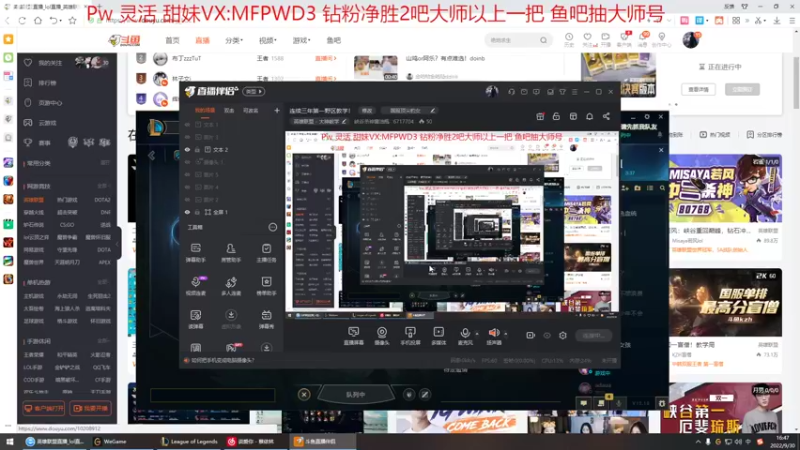Add a 直播弹幕 source

(x=353, y=336)
